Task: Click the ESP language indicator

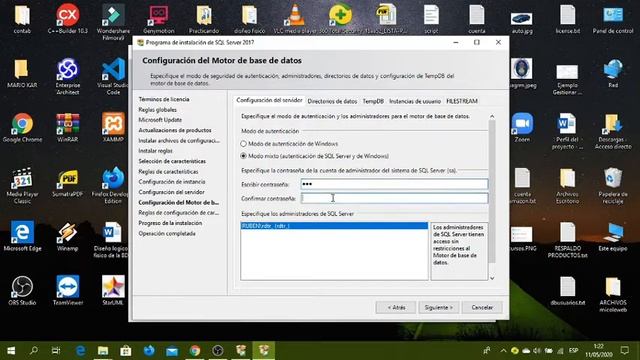Action: pyautogui.click(x=573, y=351)
